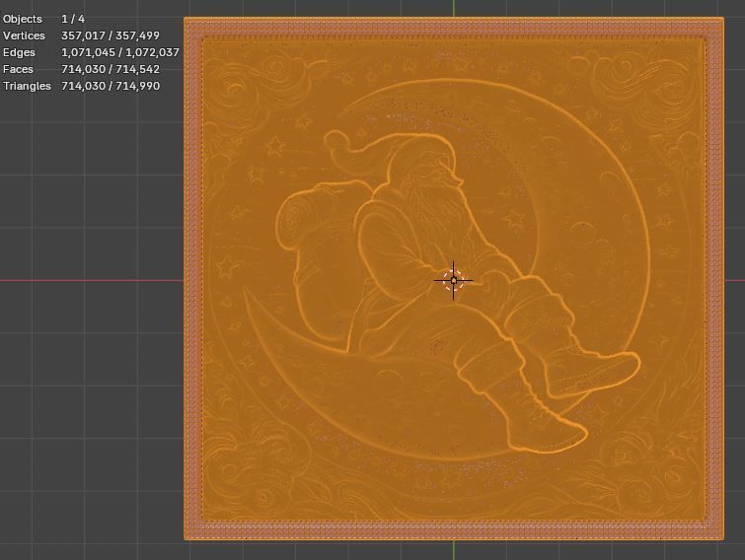
Task: Click the Objects 1 / 4 statistic
Action: pos(43,19)
